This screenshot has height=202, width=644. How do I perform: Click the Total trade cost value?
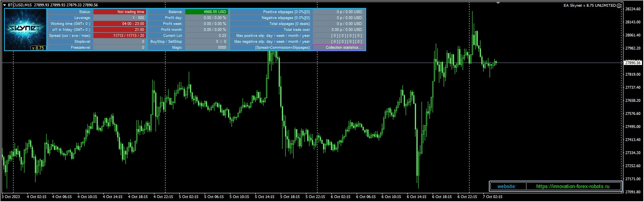[339, 30]
